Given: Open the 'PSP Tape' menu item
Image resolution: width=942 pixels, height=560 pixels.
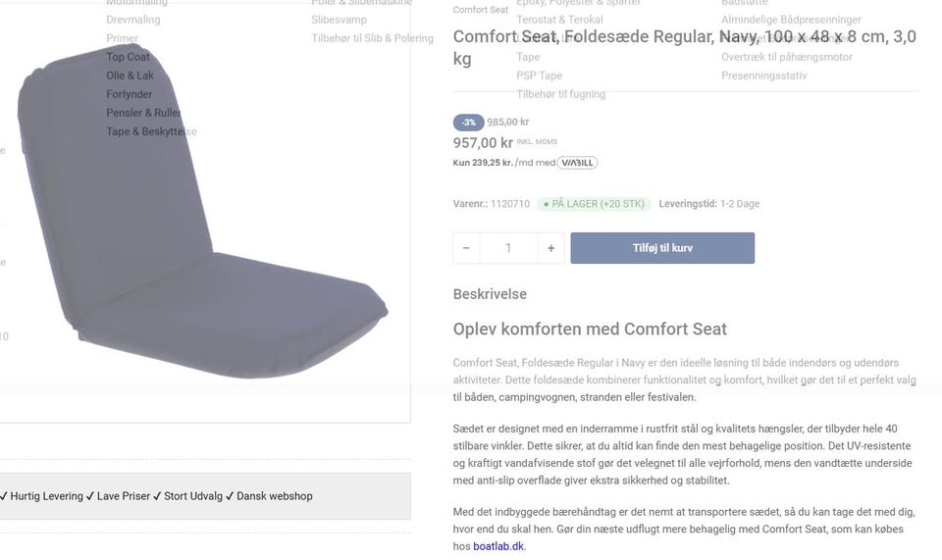Looking at the screenshot, I should (539, 76).
